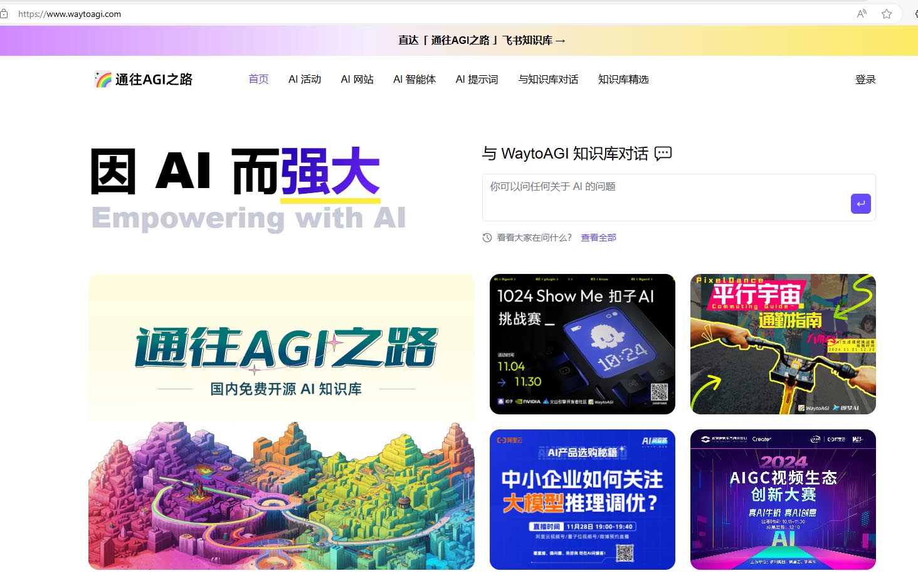Click the 登录 login button
This screenshot has height=588, width=918.
(x=865, y=79)
